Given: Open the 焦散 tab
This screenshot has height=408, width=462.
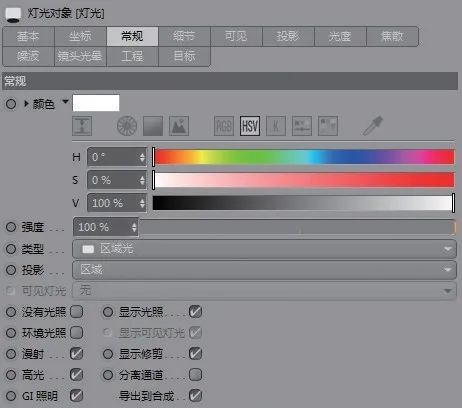Looking at the screenshot, I should (x=392, y=36).
